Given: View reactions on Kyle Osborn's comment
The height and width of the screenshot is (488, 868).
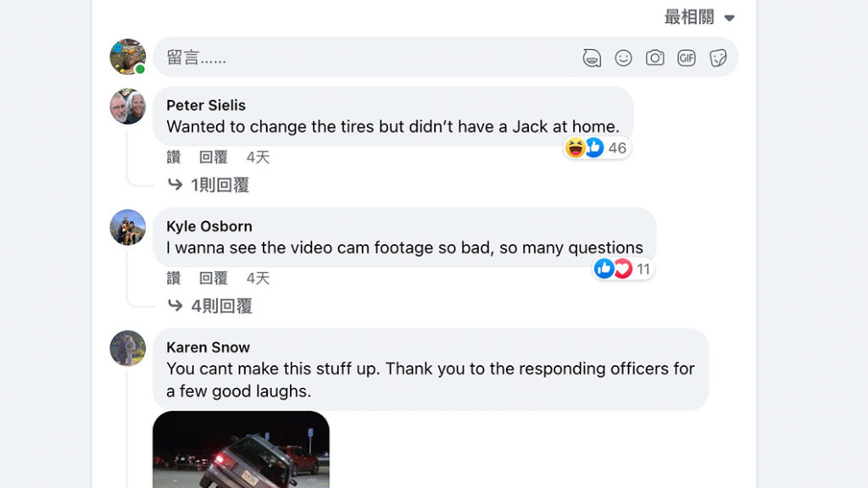Looking at the screenshot, I should point(623,269).
